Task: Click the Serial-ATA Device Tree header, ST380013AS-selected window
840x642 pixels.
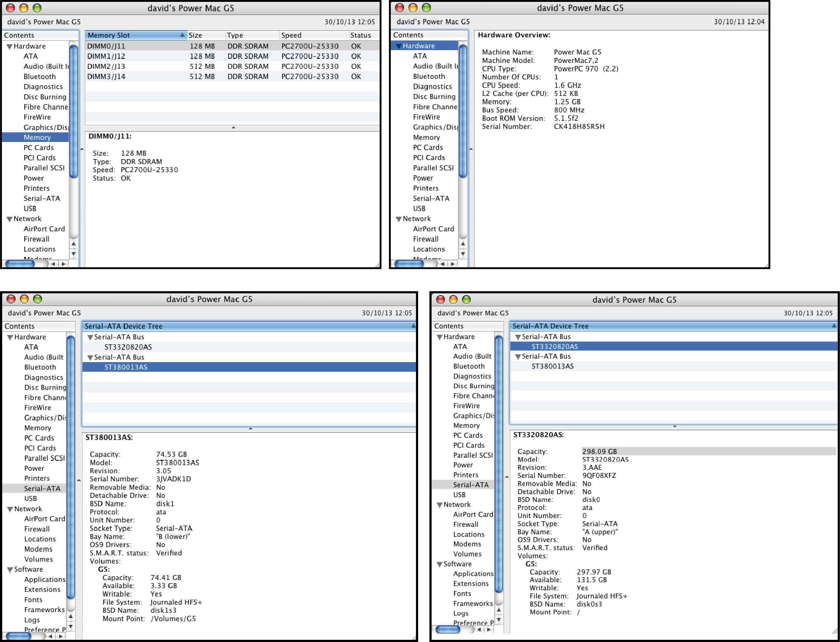Action: 249,326
